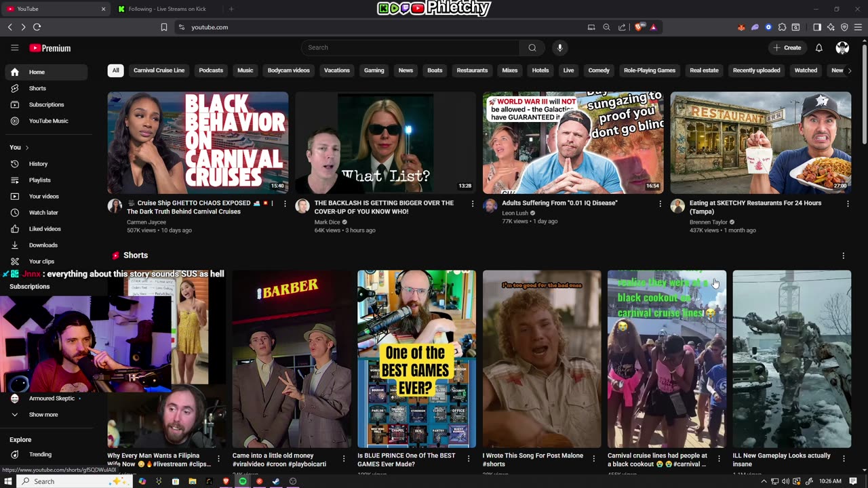Open options for Brennen Taylor video
The width and height of the screenshot is (868, 488).
click(x=848, y=203)
